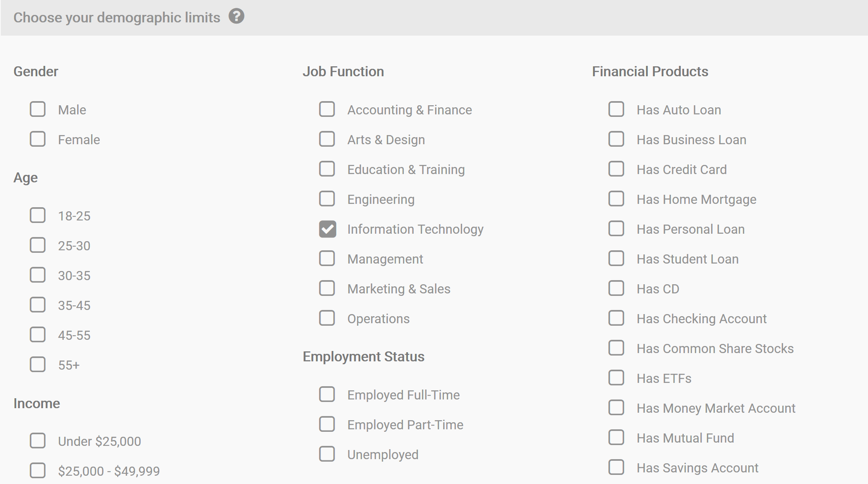This screenshot has height=484, width=868.
Task: Select Accounting & Finance job function
Action: click(327, 109)
